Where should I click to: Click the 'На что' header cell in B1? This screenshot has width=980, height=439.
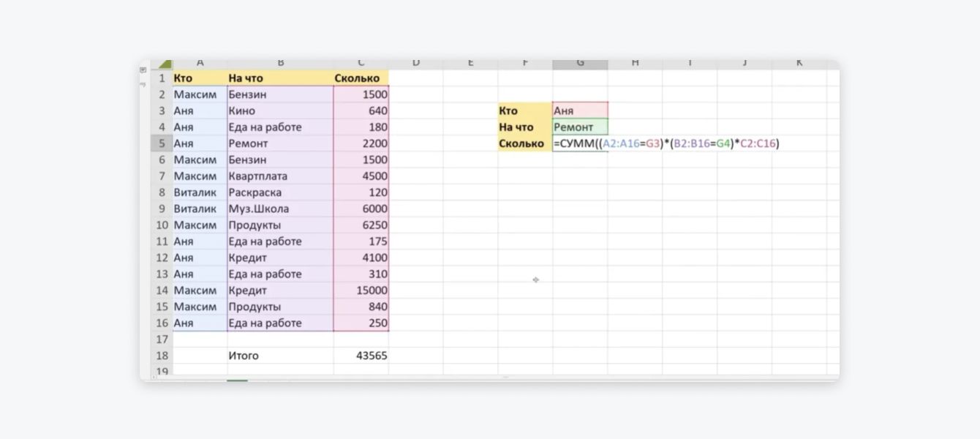click(x=280, y=78)
